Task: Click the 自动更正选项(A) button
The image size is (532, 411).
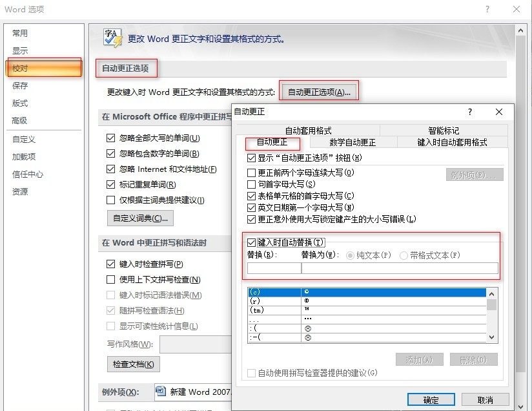Action: point(319,91)
